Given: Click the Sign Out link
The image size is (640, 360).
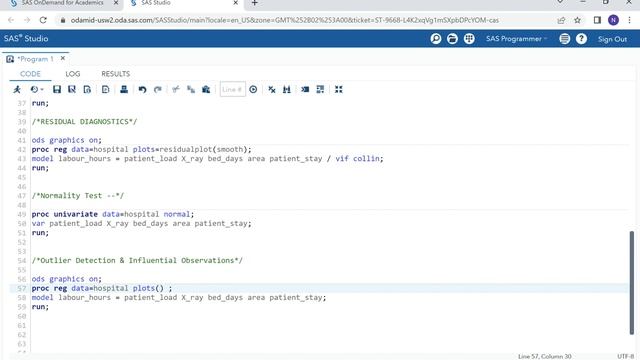Looking at the screenshot, I should pos(612,39).
